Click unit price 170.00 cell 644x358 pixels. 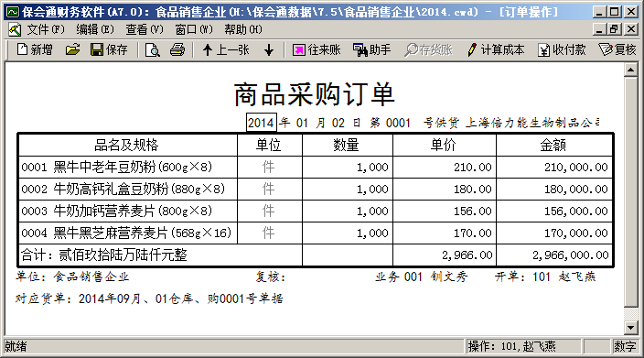tap(445, 233)
